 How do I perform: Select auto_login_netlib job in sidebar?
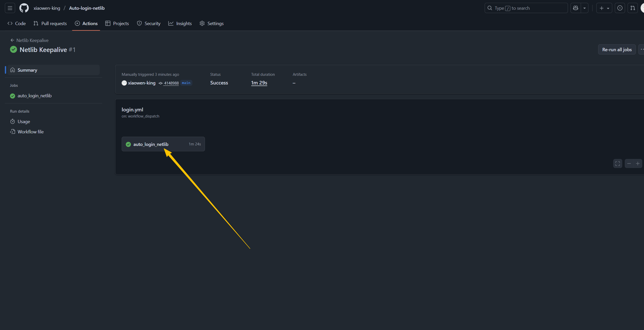tap(34, 96)
